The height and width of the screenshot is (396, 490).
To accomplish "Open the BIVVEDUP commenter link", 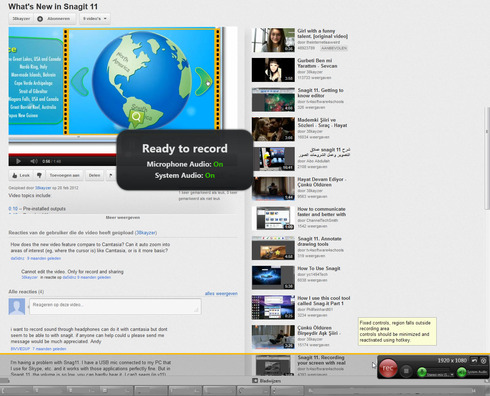I will (x=20, y=349).
